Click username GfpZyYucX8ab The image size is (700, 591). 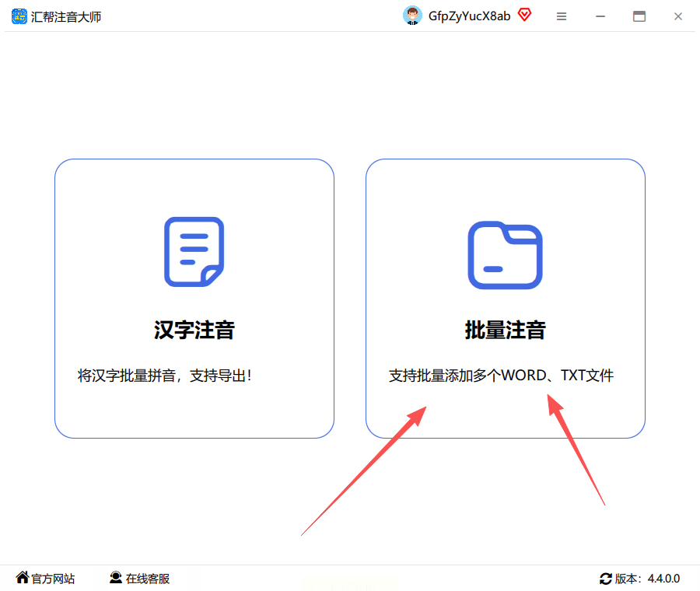click(469, 16)
